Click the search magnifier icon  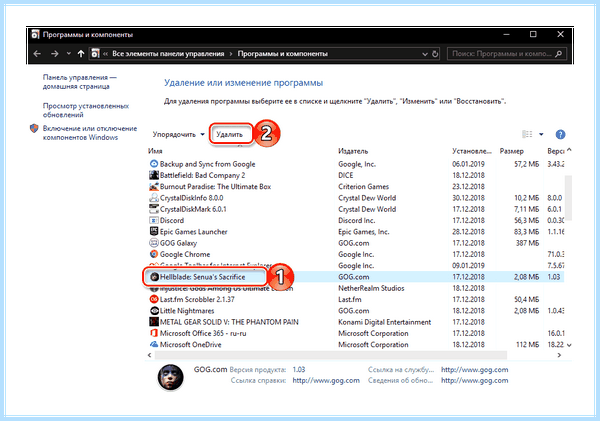[559, 54]
